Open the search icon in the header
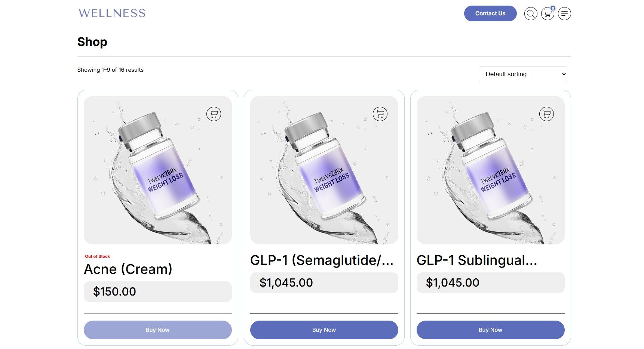 pos(530,13)
